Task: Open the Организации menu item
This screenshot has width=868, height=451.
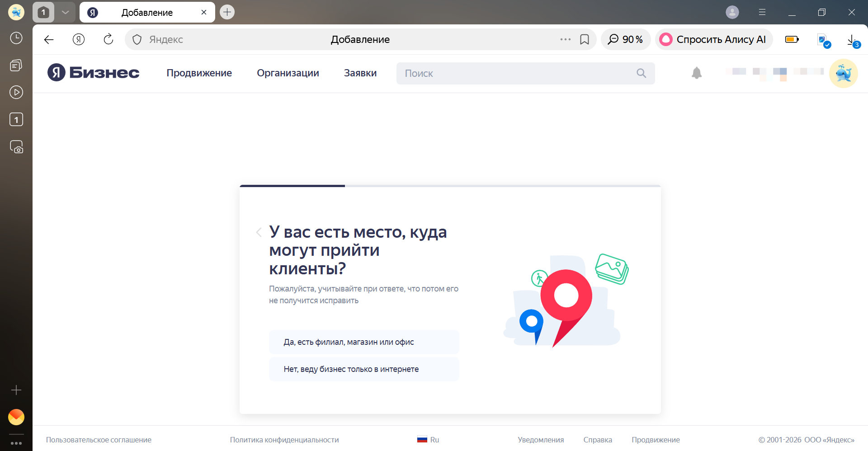Action: pos(288,73)
